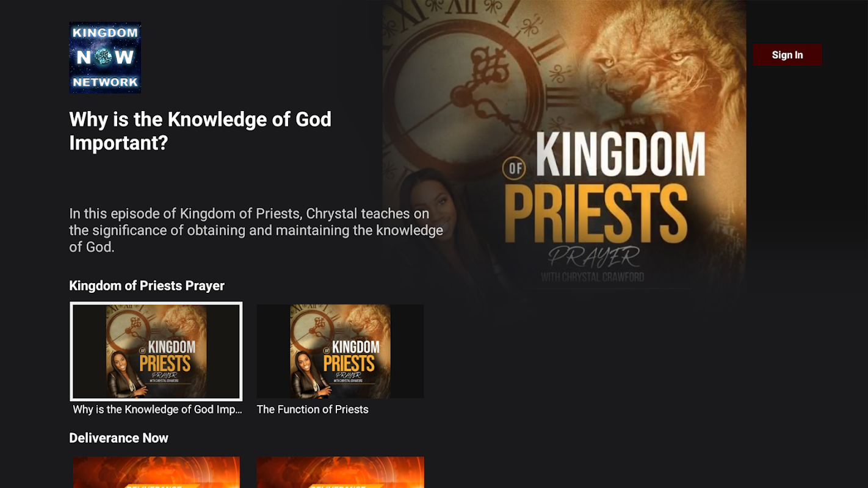Click The Function of Priests caption text
Screen dimensions: 868x488
tap(313, 409)
